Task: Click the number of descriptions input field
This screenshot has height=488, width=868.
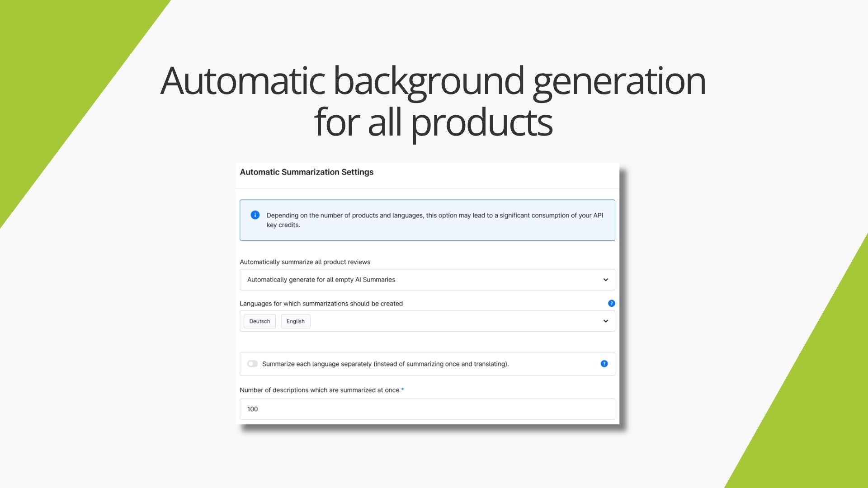Action: (x=427, y=409)
